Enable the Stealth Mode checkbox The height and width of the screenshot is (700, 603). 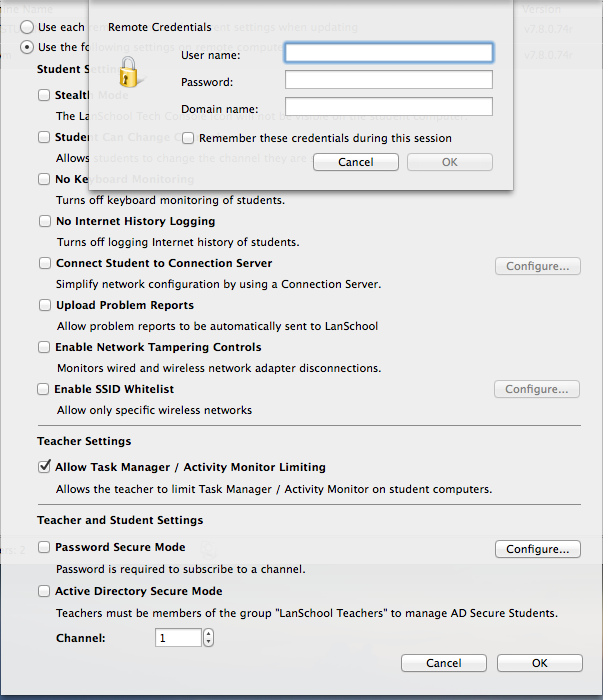44,95
